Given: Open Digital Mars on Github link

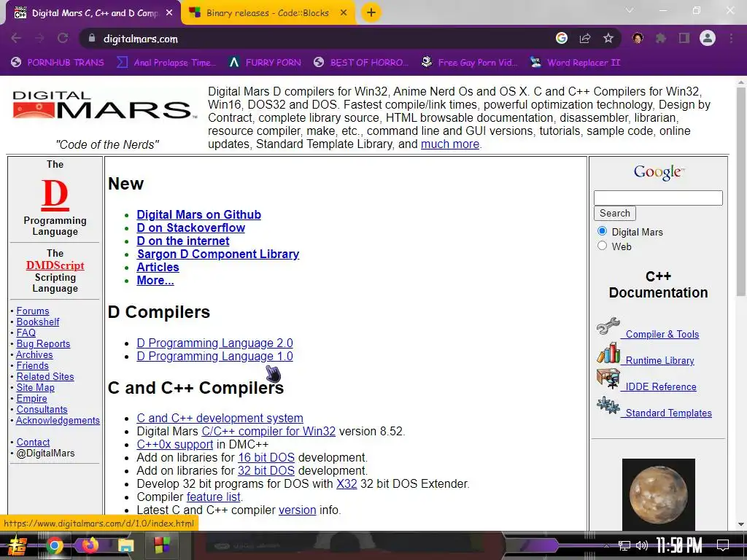Looking at the screenshot, I should pos(198,215).
